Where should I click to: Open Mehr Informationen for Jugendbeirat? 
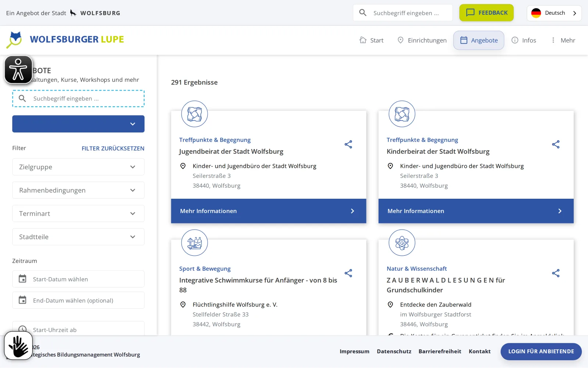(x=269, y=211)
